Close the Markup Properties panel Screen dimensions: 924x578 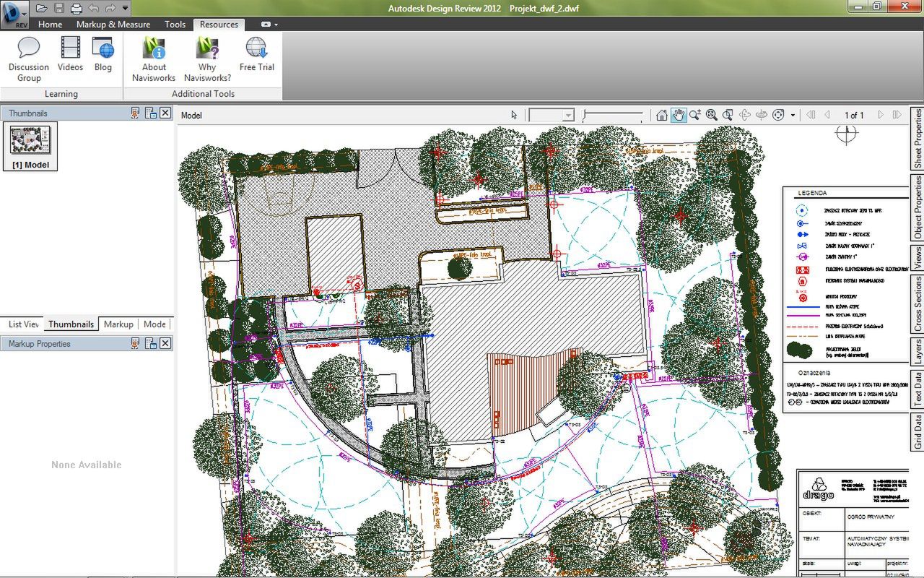pyautogui.click(x=165, y=344)
